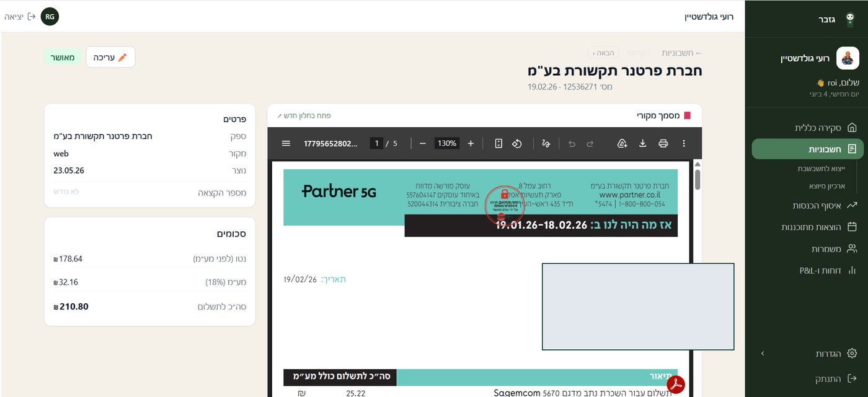
Task: Click the RG user avatar
Action: pos(50,17)
